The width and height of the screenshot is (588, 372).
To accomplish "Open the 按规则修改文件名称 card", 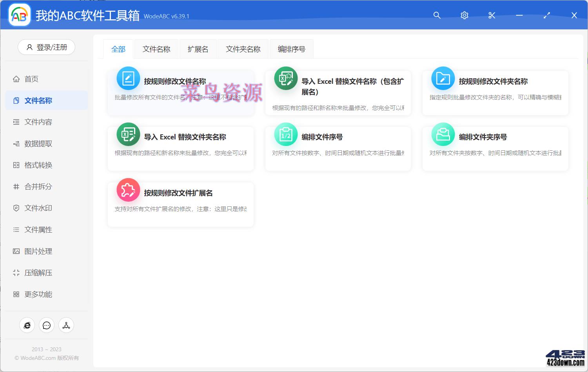I will click(180, 92).
